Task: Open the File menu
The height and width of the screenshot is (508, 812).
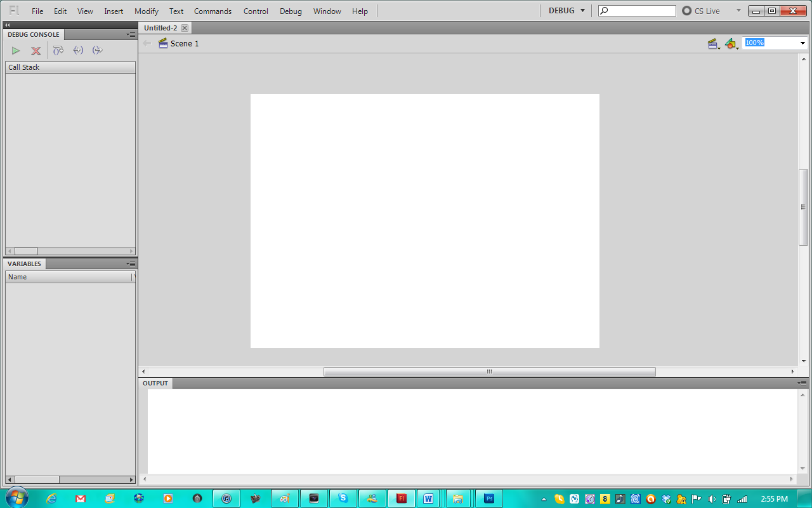Action: point(37,11)
